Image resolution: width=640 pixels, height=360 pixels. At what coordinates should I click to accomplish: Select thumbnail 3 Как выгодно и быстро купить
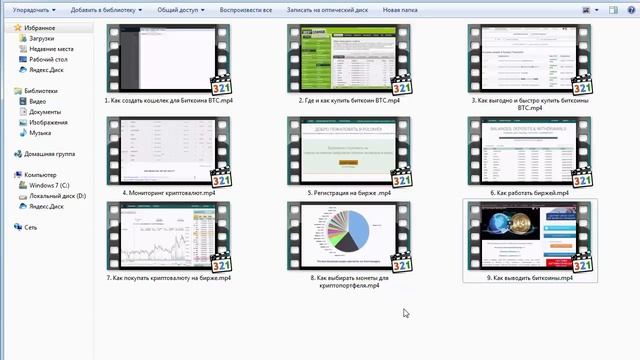click(529, 58)
